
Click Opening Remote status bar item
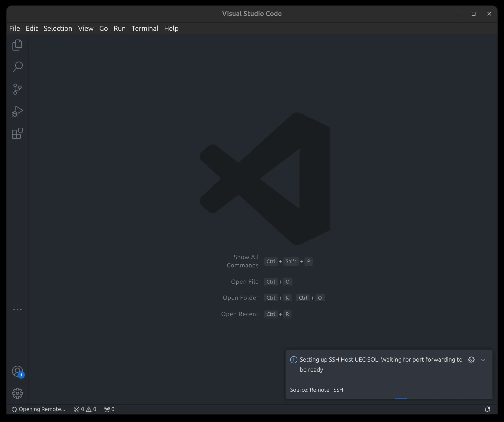[x=38, y=409]
